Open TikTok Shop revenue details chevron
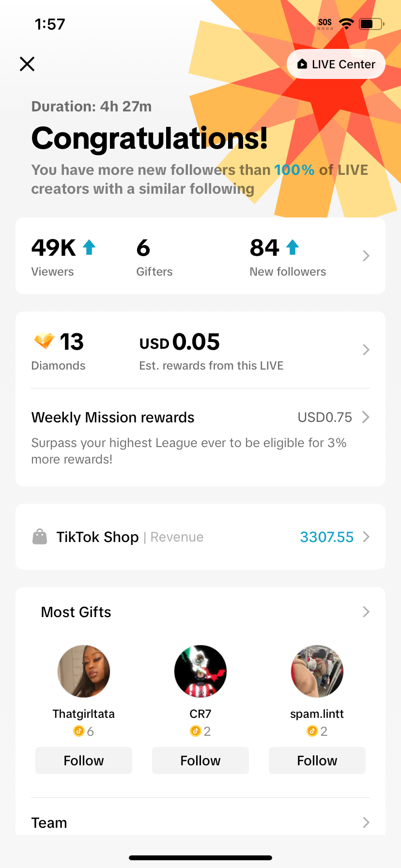 pyautogui.click(x=366, y=537)
